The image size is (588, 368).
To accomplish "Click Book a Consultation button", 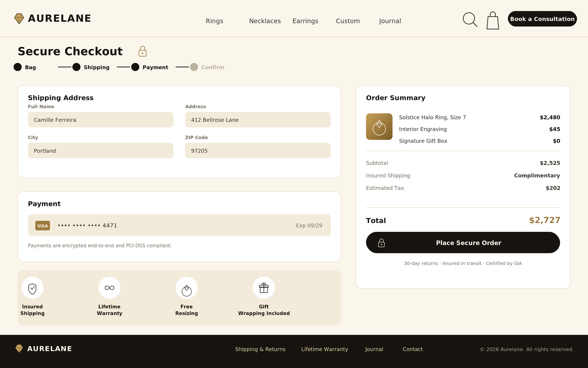I will point(542,19).
